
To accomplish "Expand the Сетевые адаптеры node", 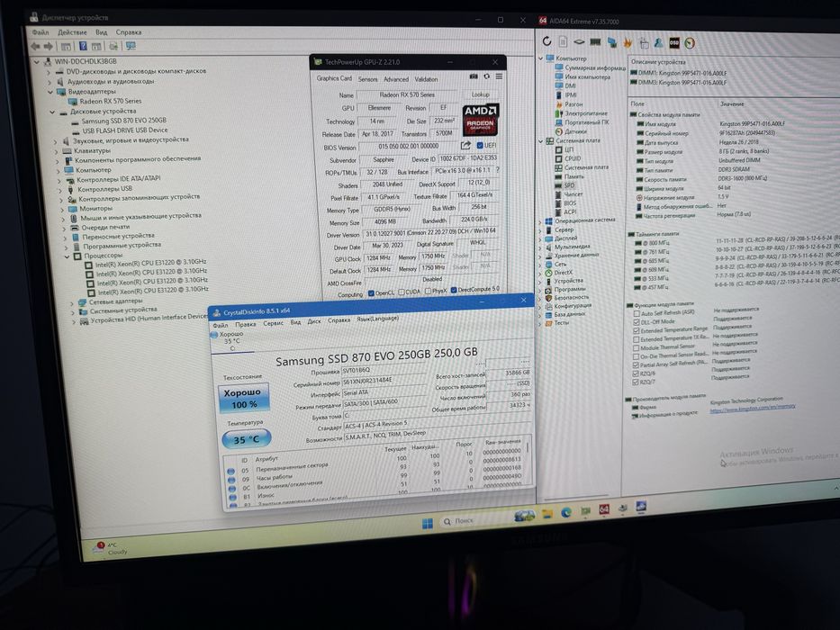I will pyautogui.click(x=72, y=302).
